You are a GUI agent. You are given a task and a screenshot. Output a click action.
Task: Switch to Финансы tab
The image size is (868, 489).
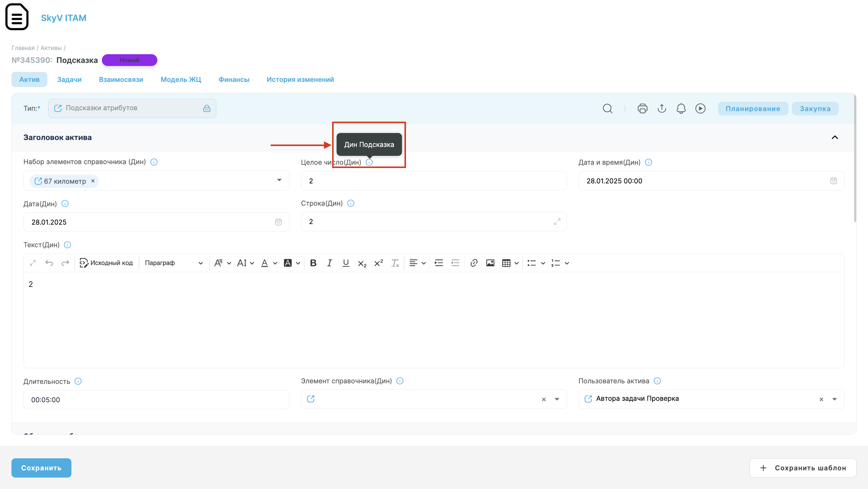tap(234, 79)
